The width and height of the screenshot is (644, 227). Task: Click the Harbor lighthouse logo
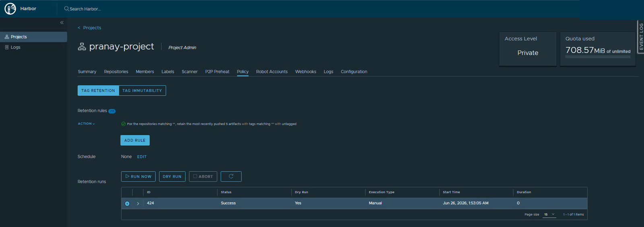tap(10, 8)
